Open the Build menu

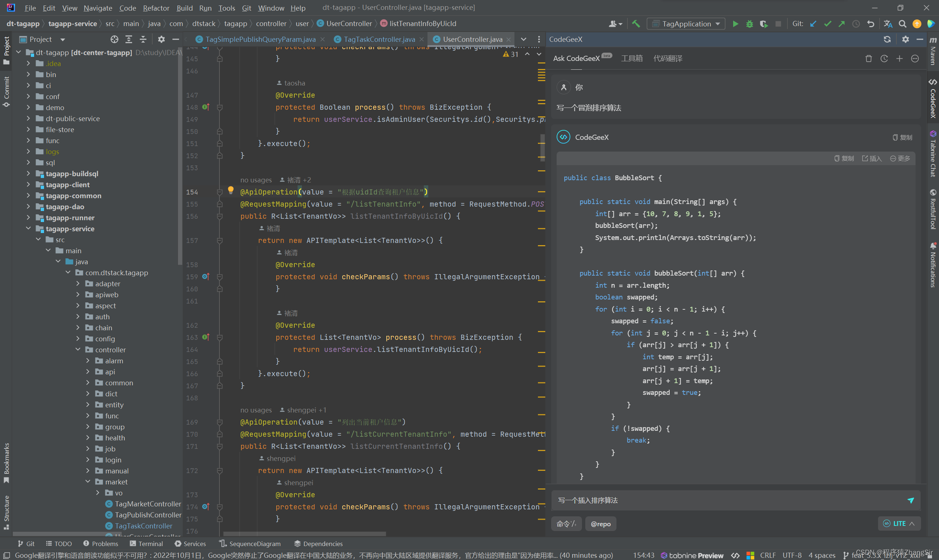[x=185, y=8]
